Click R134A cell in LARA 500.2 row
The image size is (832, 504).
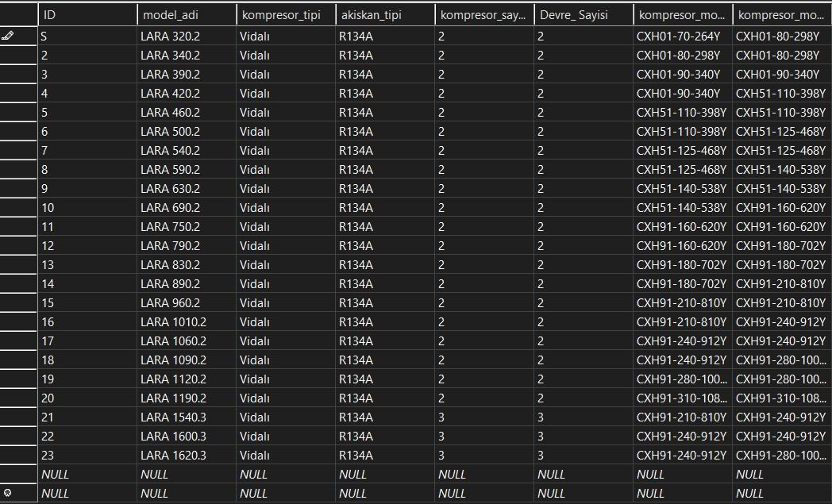385,132
